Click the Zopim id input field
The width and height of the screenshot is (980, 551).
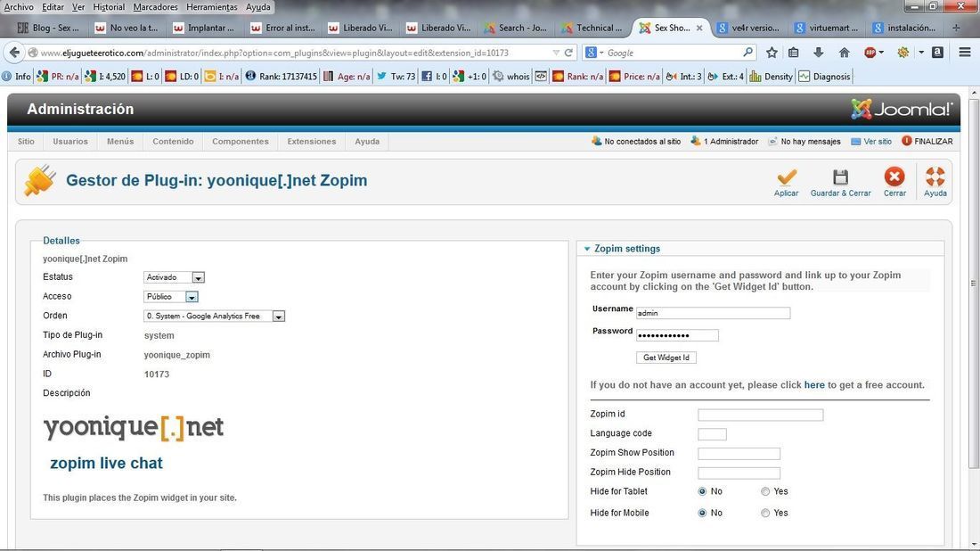tap(761, 415)
